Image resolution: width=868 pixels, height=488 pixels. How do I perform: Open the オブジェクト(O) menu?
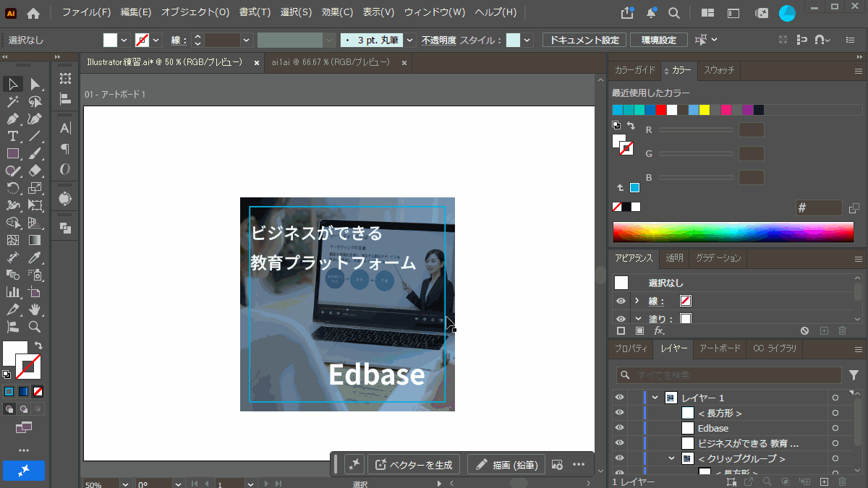click(195, 13)
